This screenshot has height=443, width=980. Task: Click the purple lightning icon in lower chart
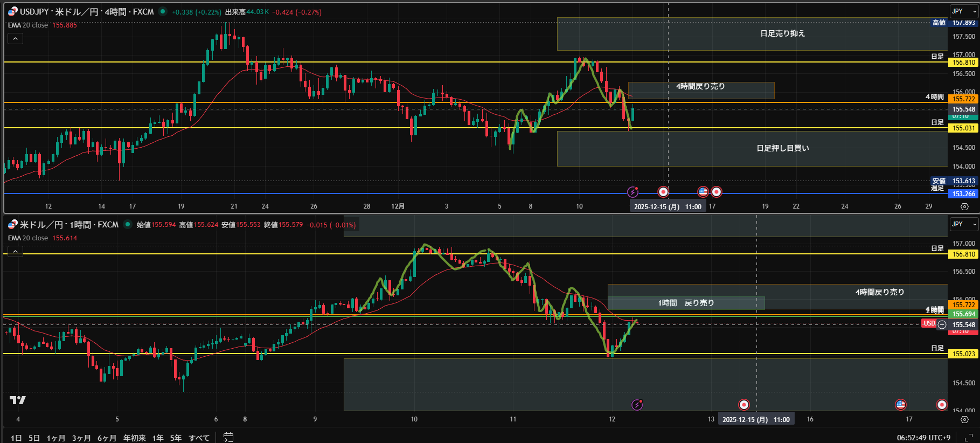637,405
